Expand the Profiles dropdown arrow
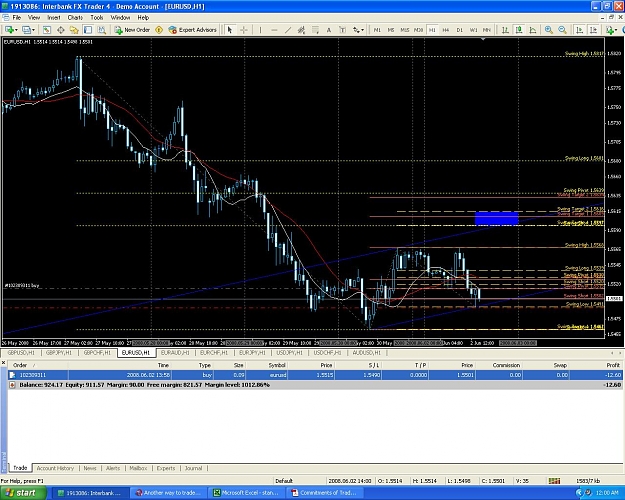Image resolution: width=625 pixels, height=500 pixels. (33, 30)
